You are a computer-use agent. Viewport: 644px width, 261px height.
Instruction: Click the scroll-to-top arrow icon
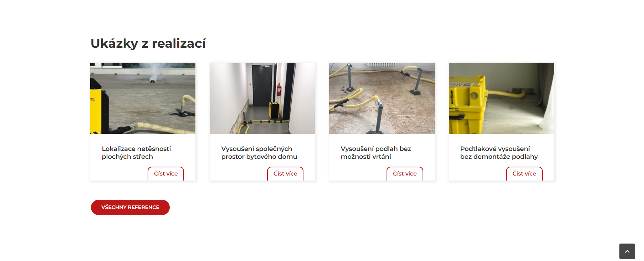point(627,251)
